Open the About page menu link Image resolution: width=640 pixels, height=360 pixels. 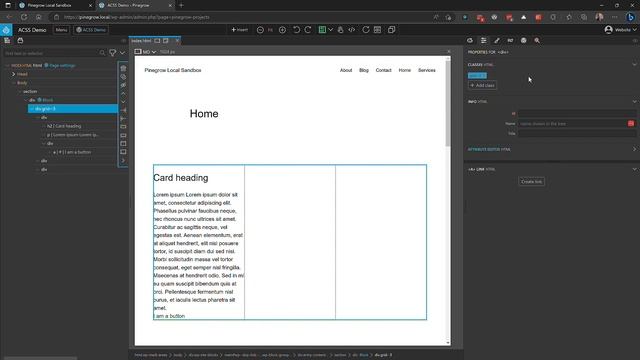pyautogui.click(x=346, y=70)
